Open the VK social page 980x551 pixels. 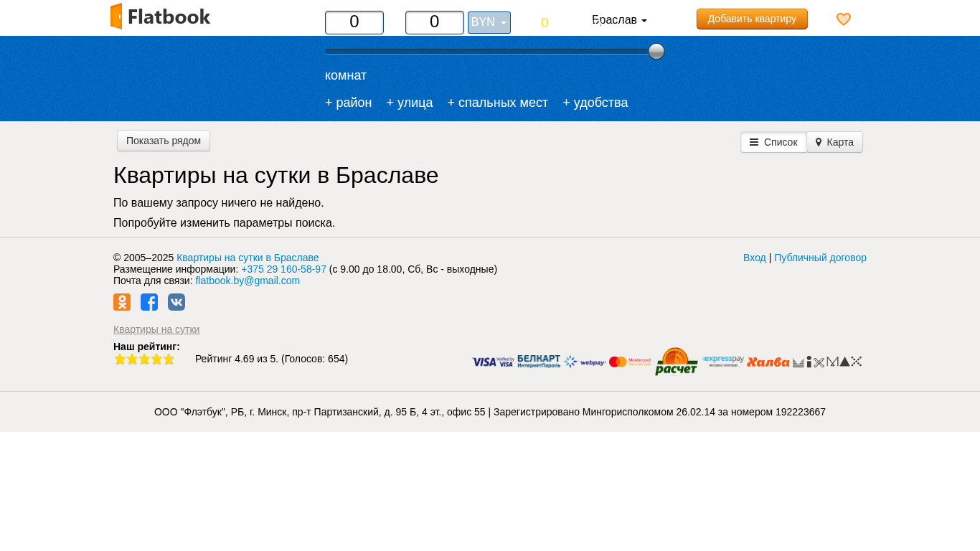pos(176,302)
